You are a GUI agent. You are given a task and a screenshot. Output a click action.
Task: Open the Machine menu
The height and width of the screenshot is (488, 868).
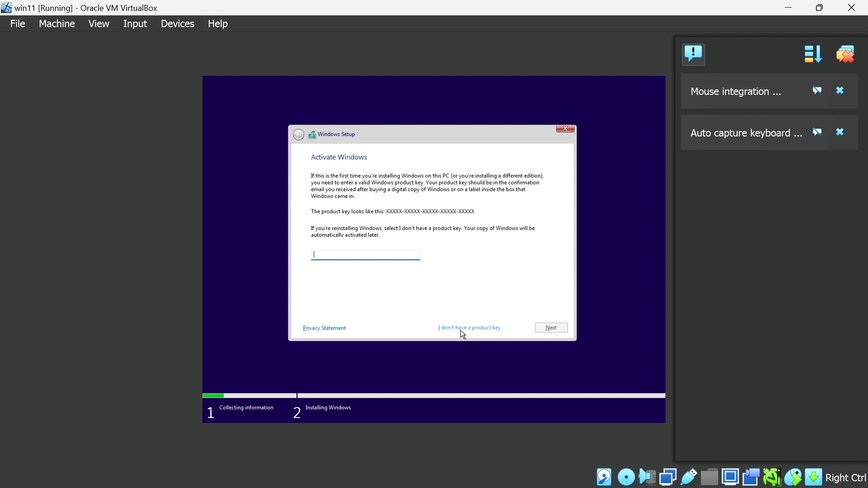[x=57, y=23]
